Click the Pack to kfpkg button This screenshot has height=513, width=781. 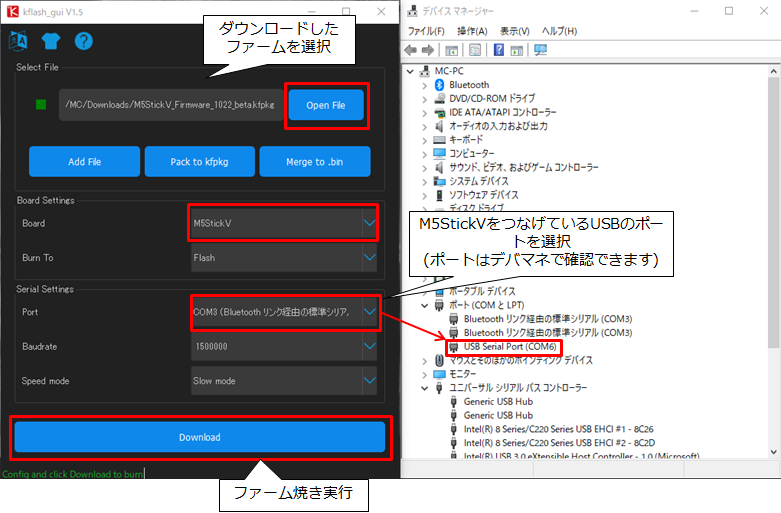tap(199, 161)
